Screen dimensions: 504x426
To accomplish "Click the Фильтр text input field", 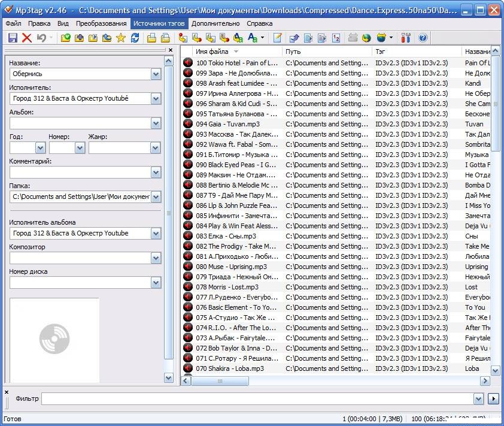I will 257,399.
